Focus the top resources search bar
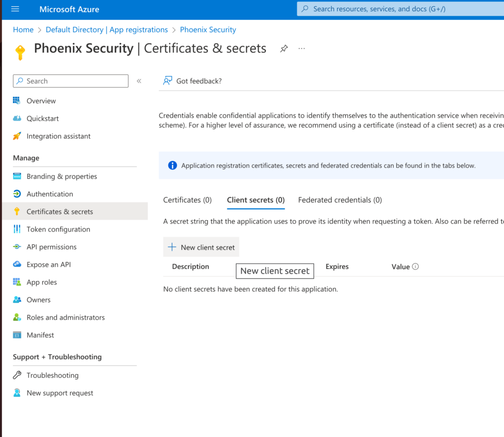Image resolution: width=504 pixels, height=437 pixels. pos(400,9)
